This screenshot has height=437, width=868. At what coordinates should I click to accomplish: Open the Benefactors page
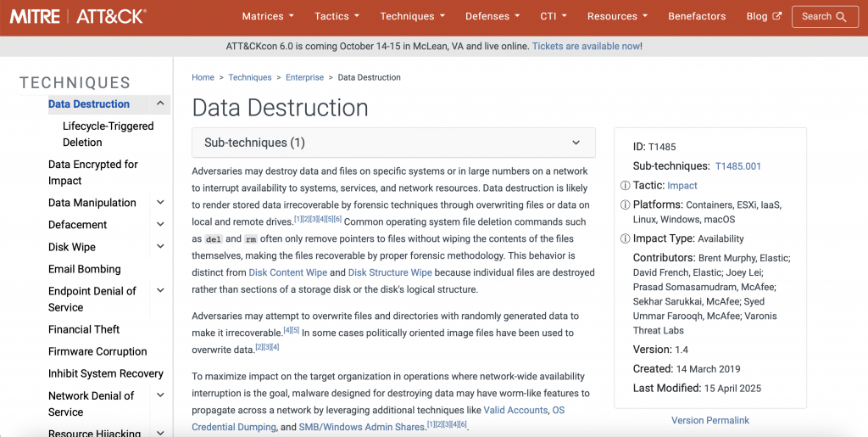697,16
